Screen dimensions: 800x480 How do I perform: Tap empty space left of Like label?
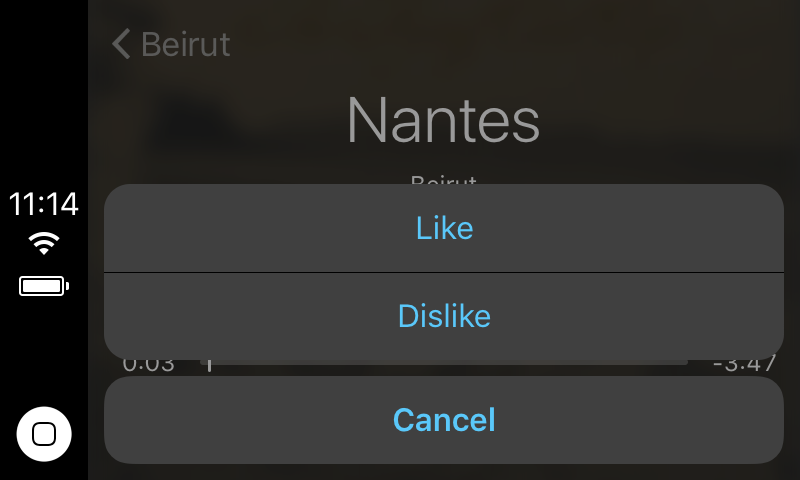point(250,229)
